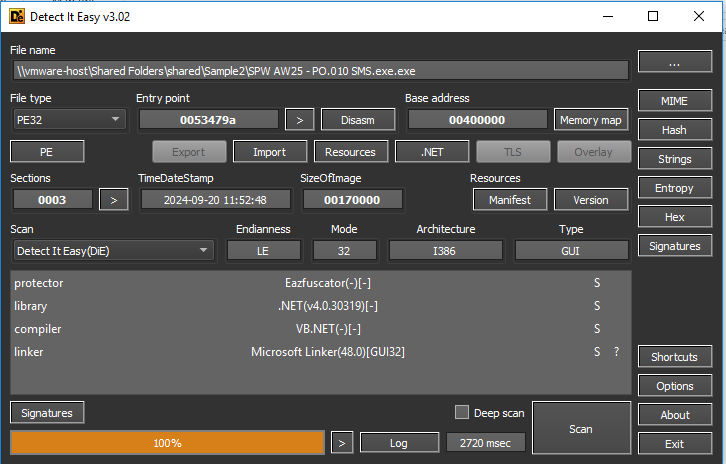Open the Options dialog
Screen dimensions: 726x464
(675, 386)
